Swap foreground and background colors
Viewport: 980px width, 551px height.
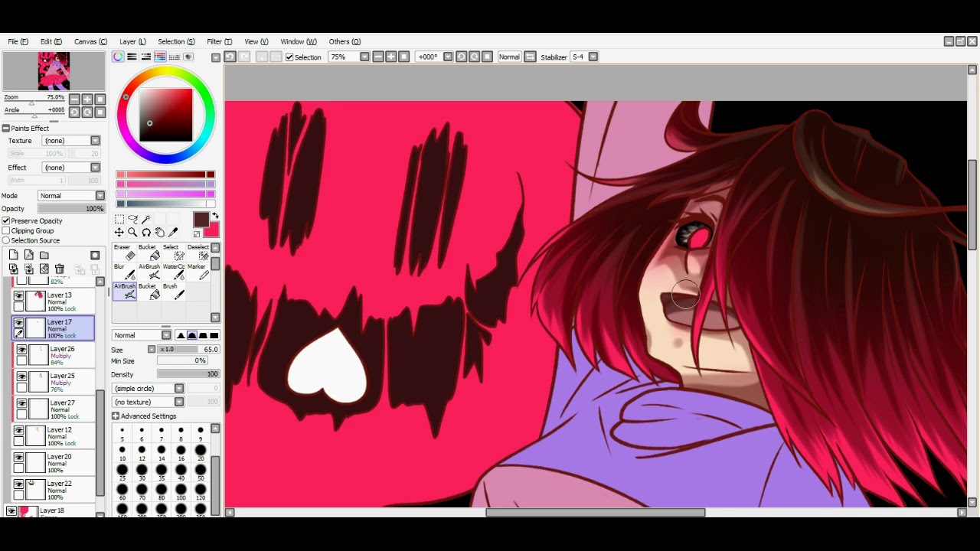pyautogui.click(x=215, y=217)
